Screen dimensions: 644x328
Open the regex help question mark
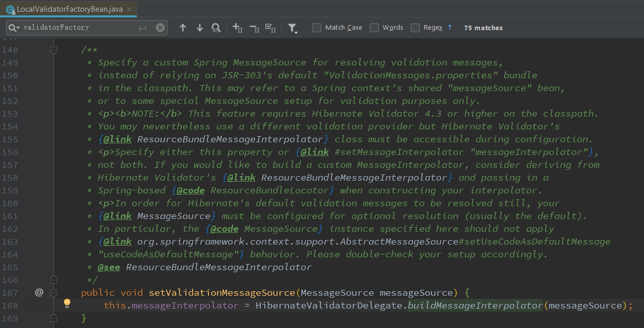(450, 28)
